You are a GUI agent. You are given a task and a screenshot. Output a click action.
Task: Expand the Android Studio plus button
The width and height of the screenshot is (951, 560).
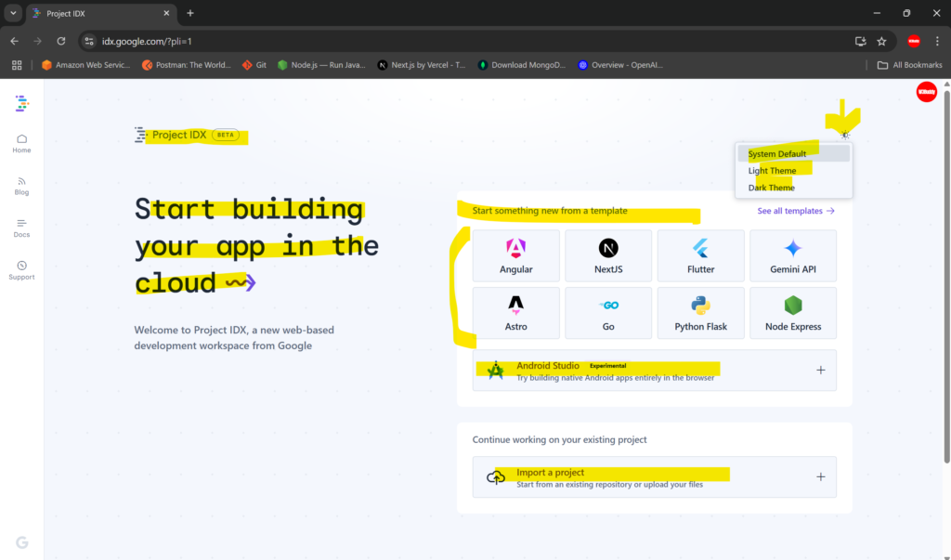point(821,371)
